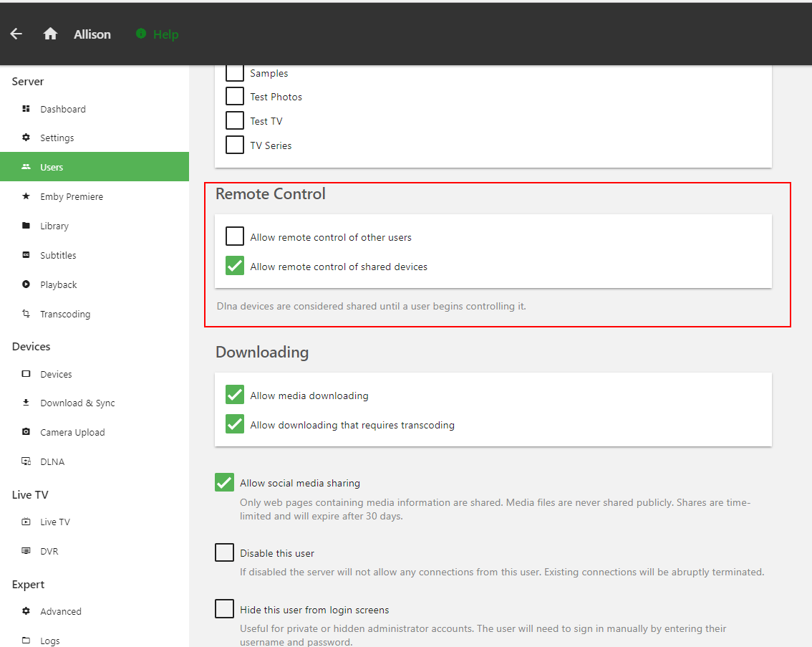The image size is (812, 647).
Task: Open DLNA in the sidebar
Action: (x=95, y=461)
